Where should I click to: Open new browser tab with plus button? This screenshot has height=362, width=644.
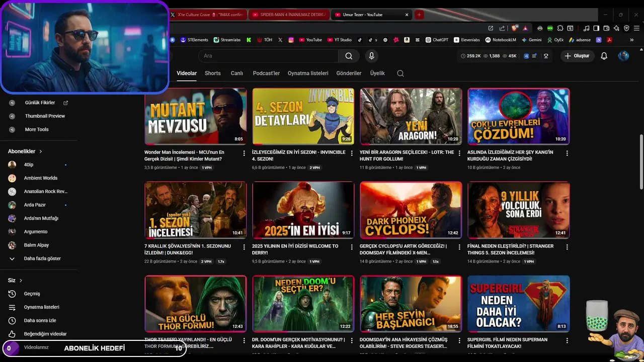(x=419, y=15)
